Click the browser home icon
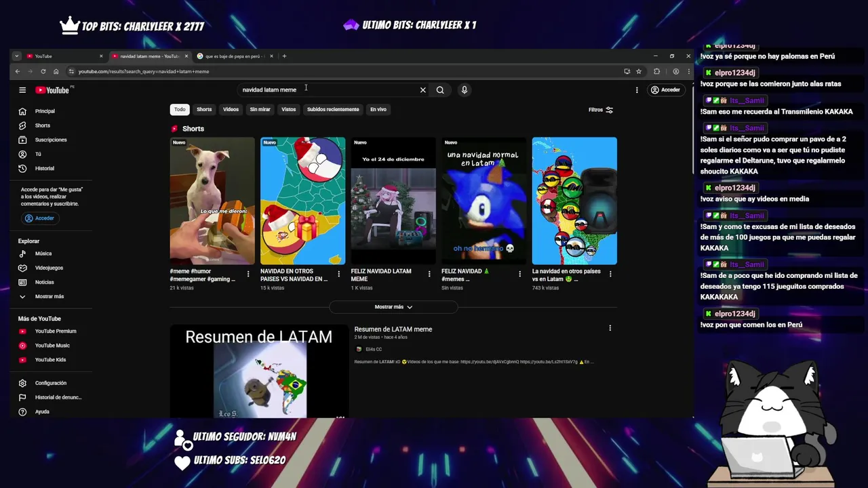Screen dimensions: 868x488 (x=56, y=71)
